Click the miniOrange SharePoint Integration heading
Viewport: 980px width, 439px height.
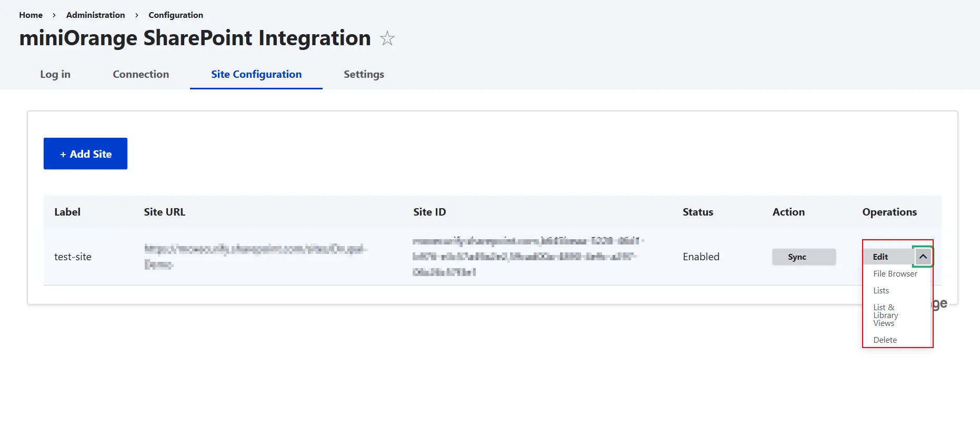(x=195, y=38)
